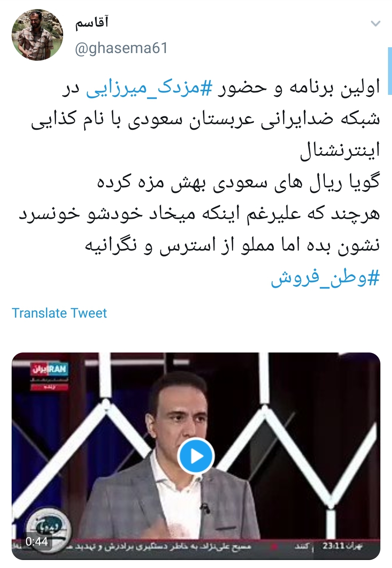Open the author's profile picture
The image size is (392, 568).
(x=37, y=35)
